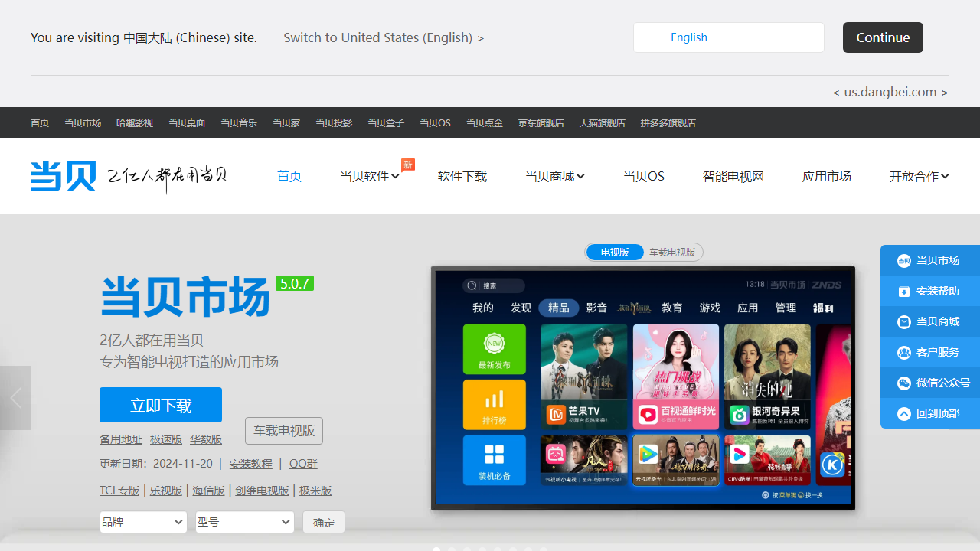Open 当贝家 in top bar
The width and height of the screenshot is (980, 551).
coord(286,122)
